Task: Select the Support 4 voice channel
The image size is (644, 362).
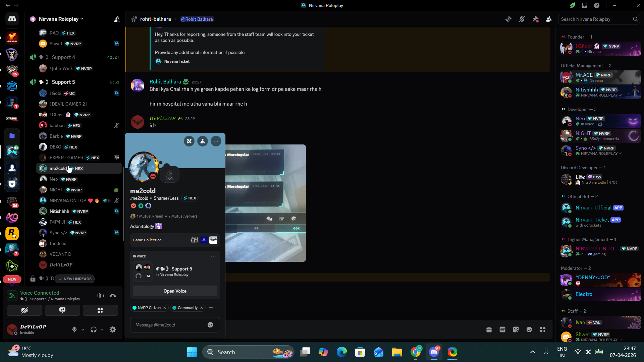Action: pos(74,57)
